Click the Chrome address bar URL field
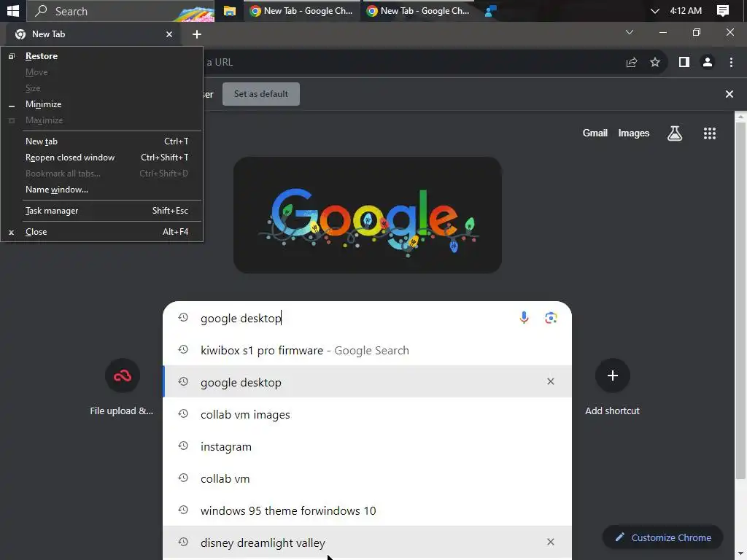This screenshot has height=560, width=747. 410,62
